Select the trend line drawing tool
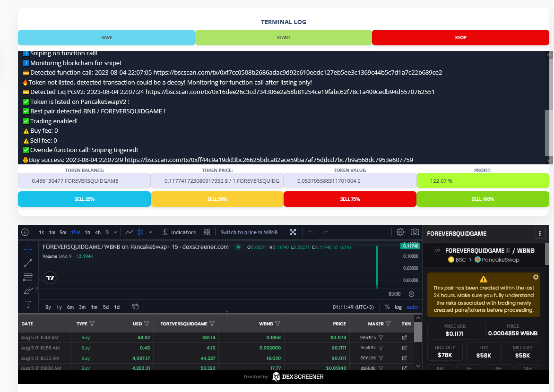Image resolution: width=554 pixels, height=392 pixels. click(28, 263)
